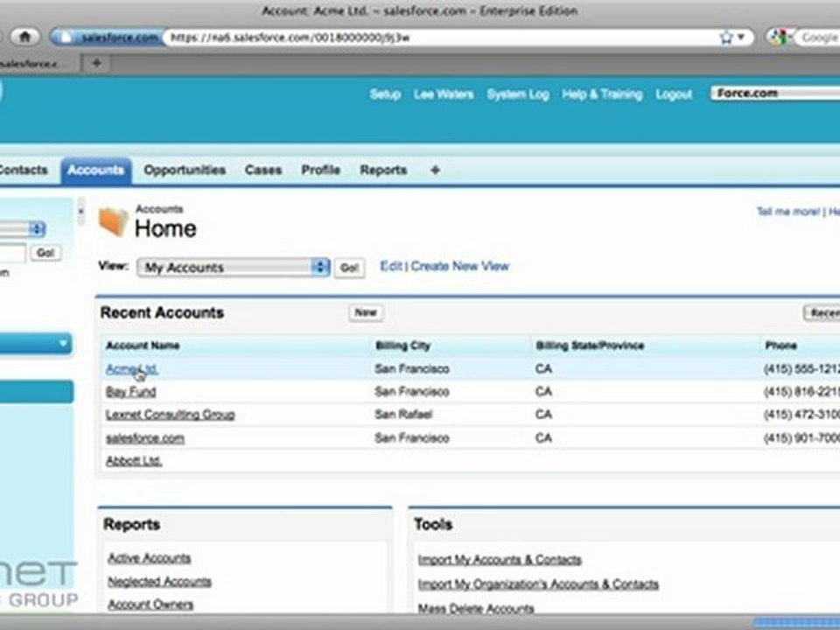Click Create New View link
This screenshot has width=840, height=630.
pos(460,266)
